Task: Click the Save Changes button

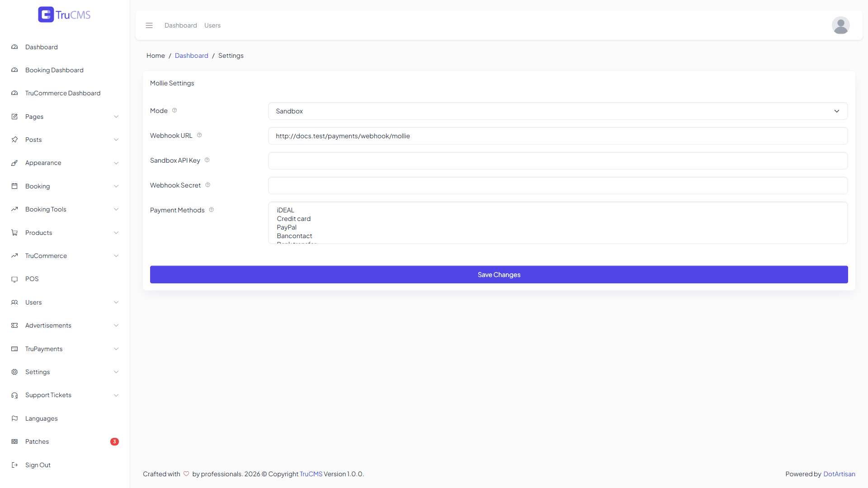Action: (499, 275)
